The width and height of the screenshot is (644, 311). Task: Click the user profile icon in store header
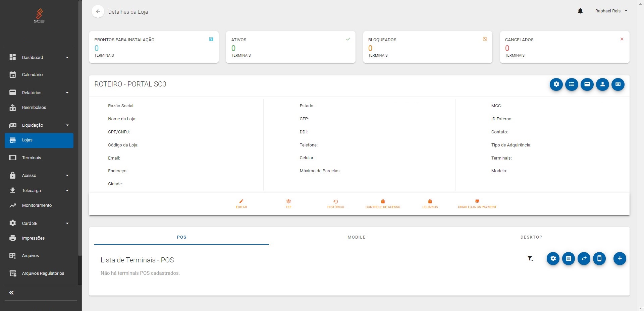click(602, 84)
